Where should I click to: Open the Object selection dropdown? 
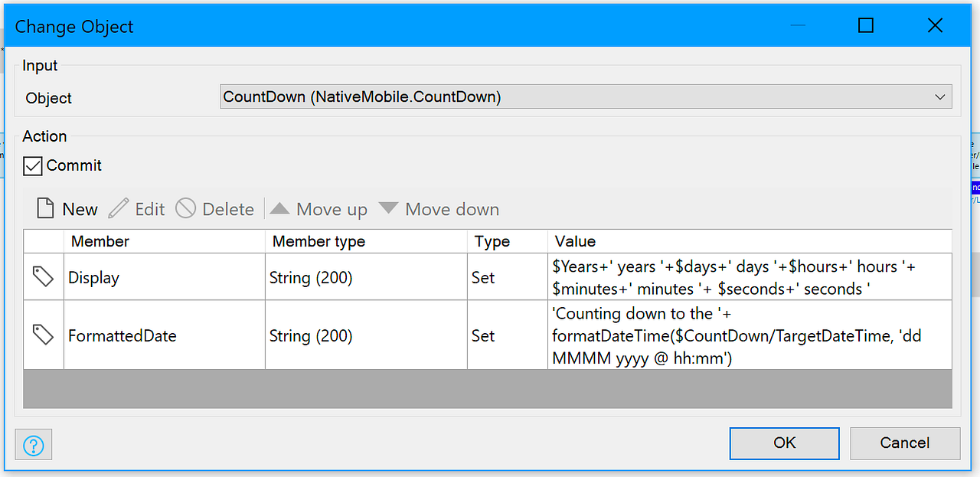(x=940, y=96)
